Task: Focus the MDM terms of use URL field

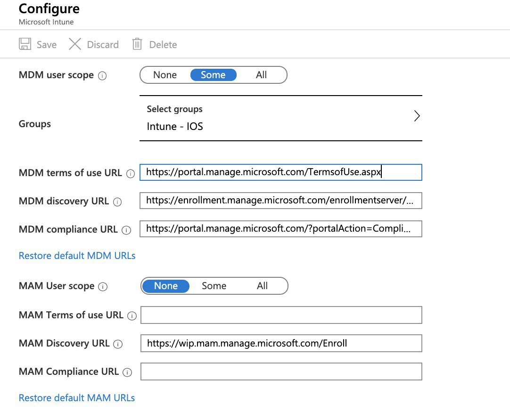Action: (x=281, y=172)
